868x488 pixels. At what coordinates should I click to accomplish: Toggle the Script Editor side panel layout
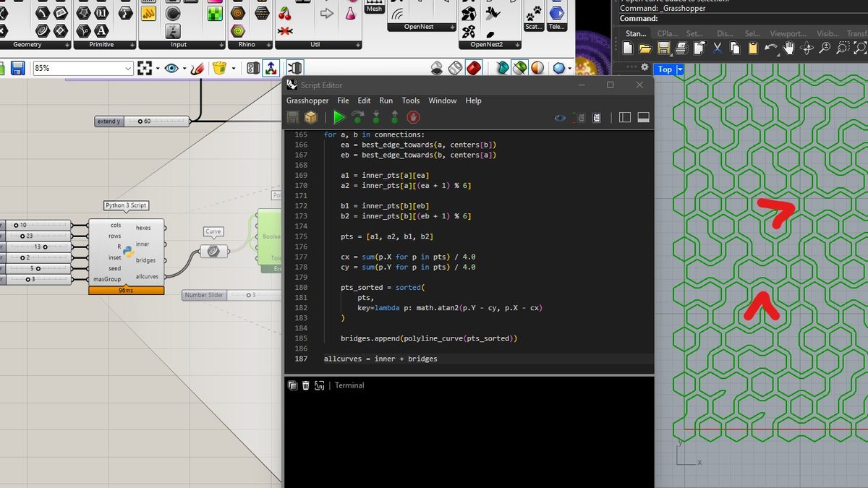click(626, 117)
